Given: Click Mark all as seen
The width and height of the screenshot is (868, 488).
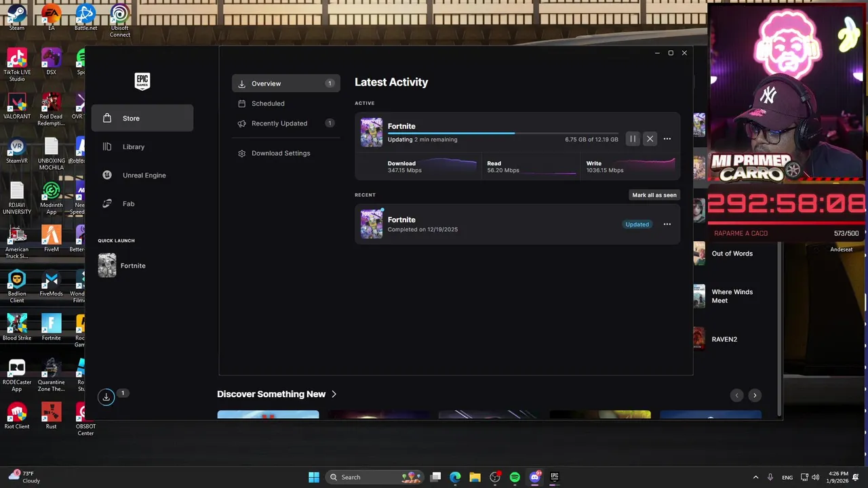Looking at the screenshot, I should 654,195.
